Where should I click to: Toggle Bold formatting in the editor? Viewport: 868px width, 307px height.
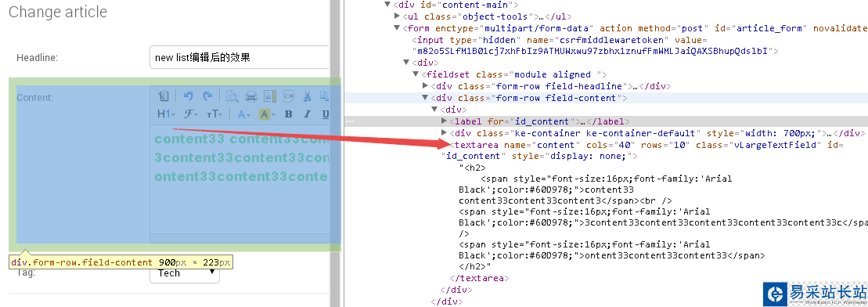point(288,114)
